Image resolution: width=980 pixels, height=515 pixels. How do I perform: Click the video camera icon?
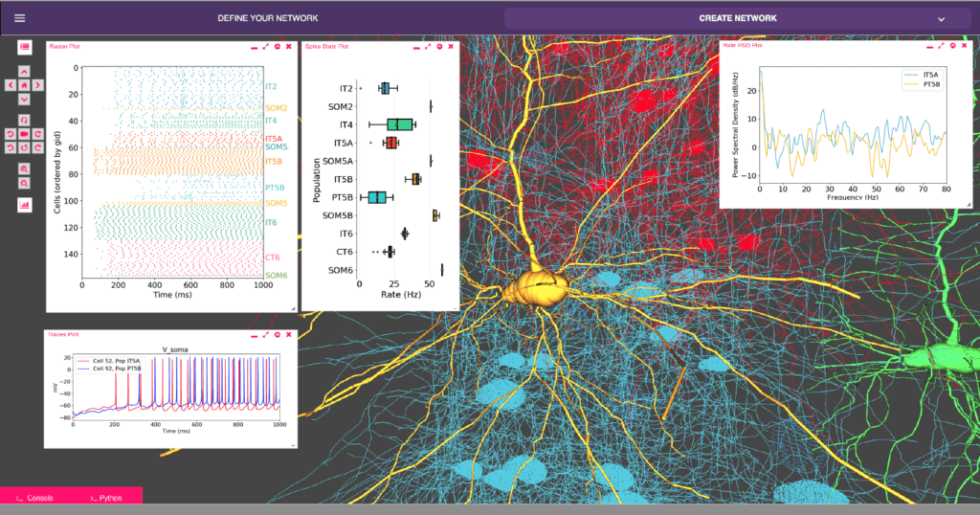coord(24,134)
